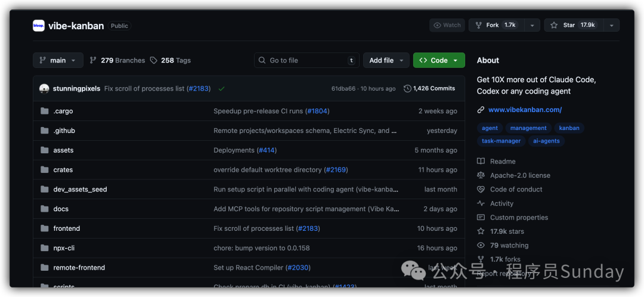Open the dev_assets_seed folder
The height and width of the screenshot is (297, 644).
[80, 190]
